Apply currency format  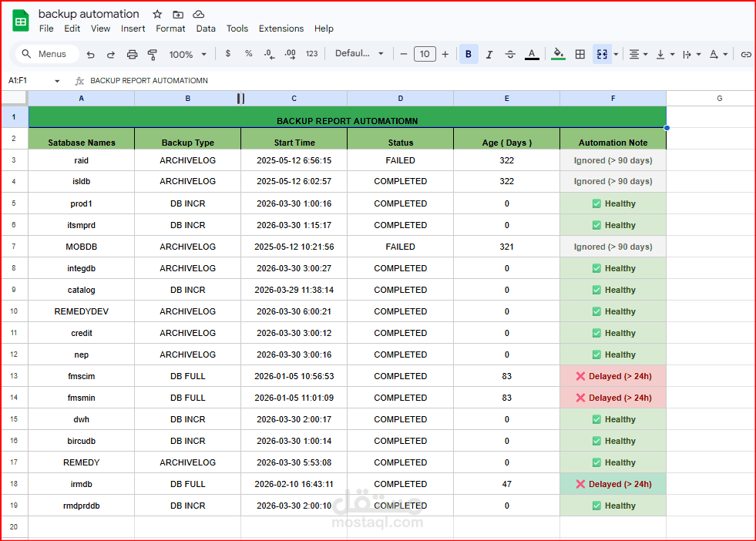pyautogui.click(x=227, y=55)
